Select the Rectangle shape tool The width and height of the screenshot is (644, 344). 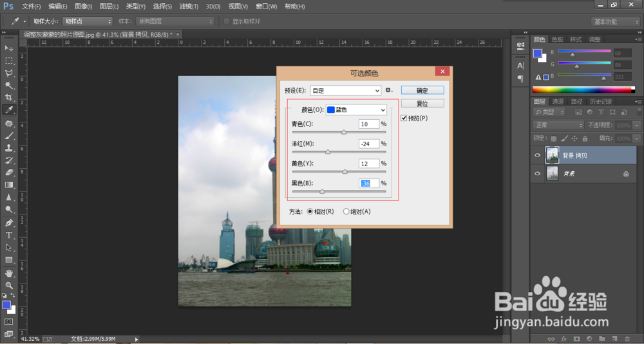[8, 260]
